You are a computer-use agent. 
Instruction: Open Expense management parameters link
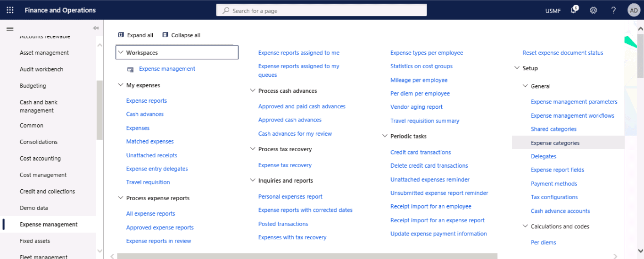coord(574,102)
